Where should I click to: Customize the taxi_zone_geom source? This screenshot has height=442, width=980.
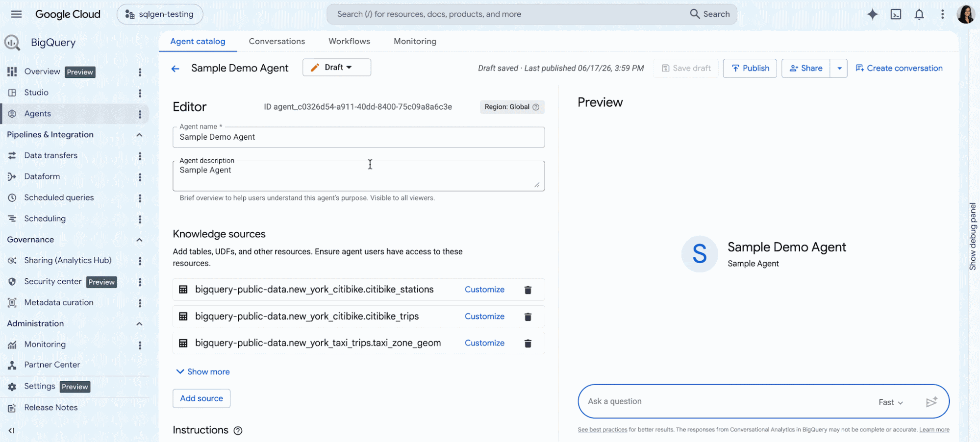point(484,343)
